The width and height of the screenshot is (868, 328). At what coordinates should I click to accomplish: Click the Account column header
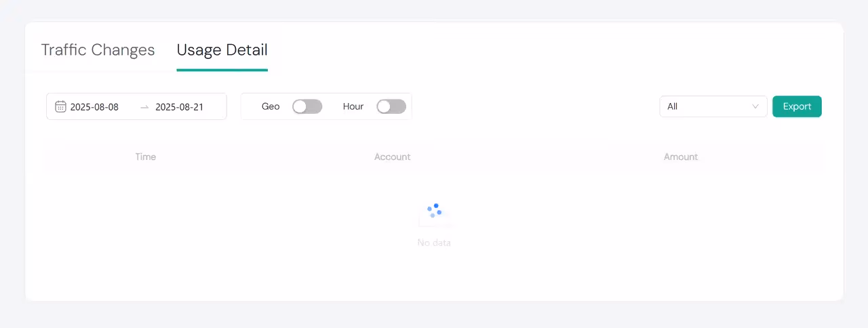(392, 157)
